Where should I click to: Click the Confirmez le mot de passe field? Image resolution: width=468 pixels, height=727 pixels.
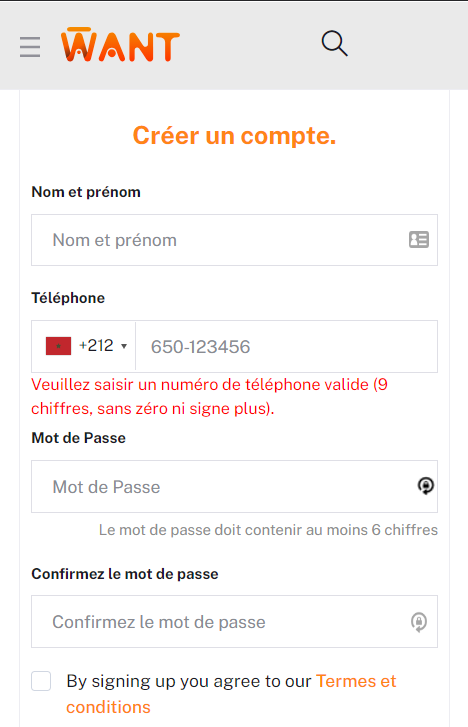point(234,621)
